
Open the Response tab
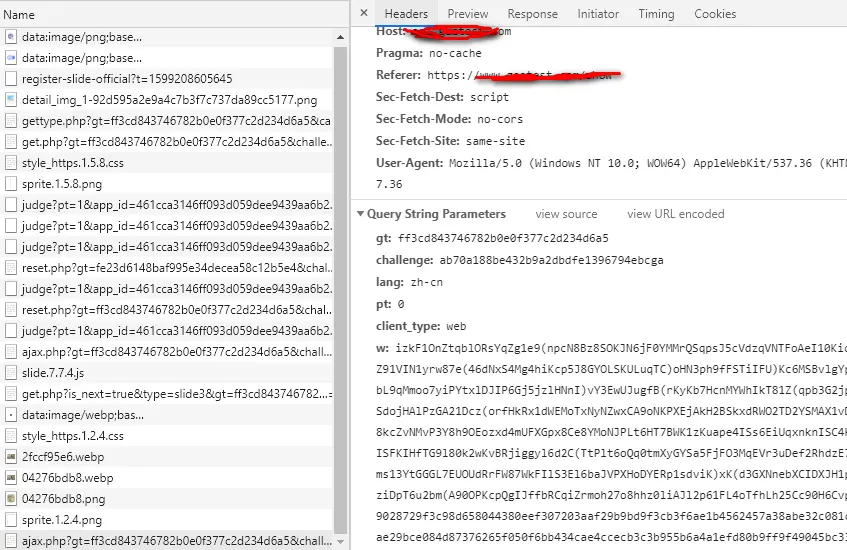[x=532, y=14]
